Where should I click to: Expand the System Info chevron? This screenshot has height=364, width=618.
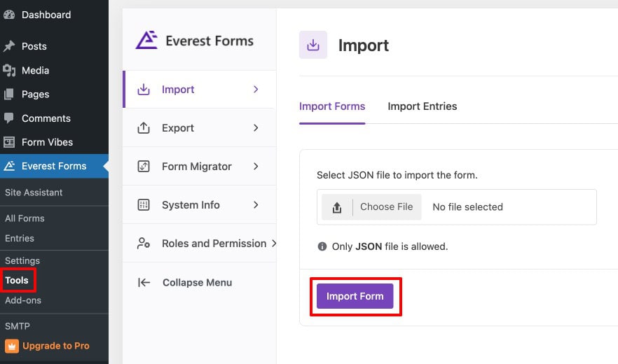(x=256, y=205)
